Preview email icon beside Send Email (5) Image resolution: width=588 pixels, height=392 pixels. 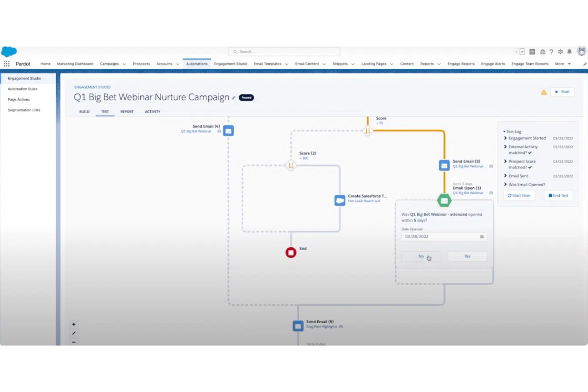[341, 326]
